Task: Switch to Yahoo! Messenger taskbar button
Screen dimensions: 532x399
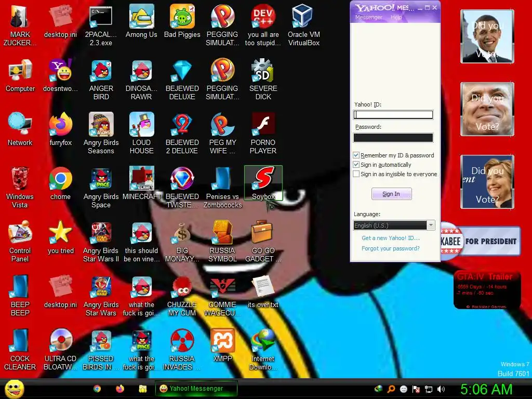Action: tap(196, 389)
